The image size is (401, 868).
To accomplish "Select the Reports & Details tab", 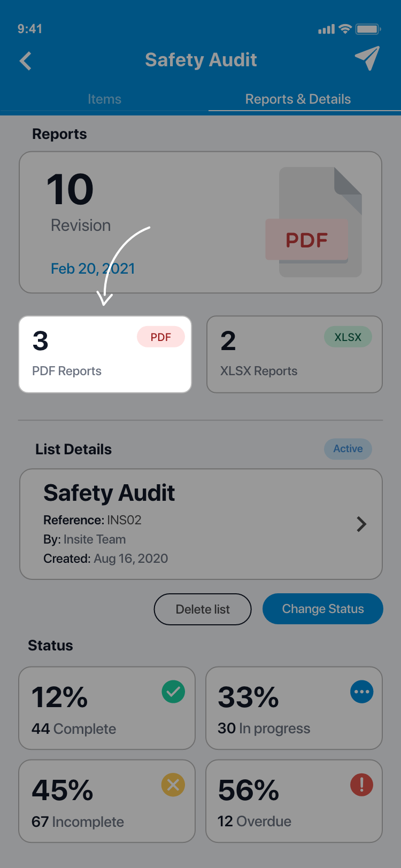I will (298, 99).
